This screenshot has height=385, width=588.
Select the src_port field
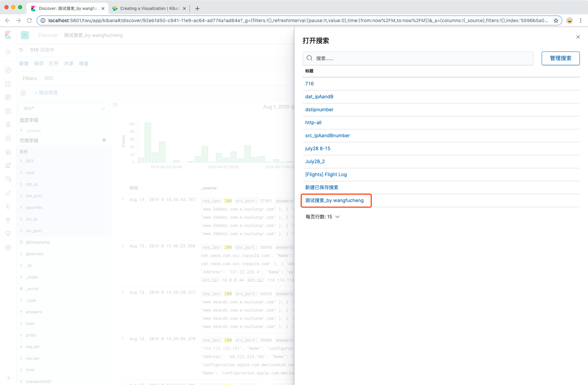pyautogui.click(x=34, y=231)
